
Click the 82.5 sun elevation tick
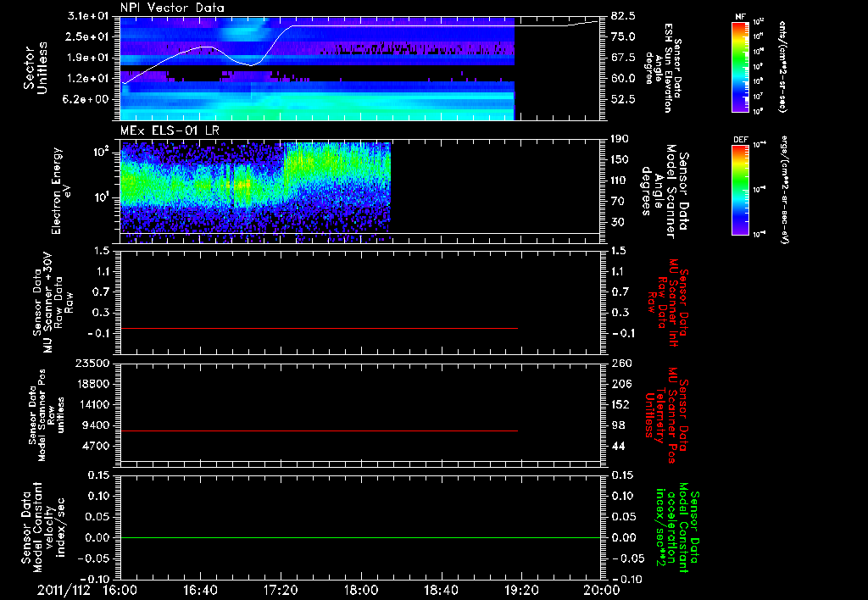click(x=623, y=15)
